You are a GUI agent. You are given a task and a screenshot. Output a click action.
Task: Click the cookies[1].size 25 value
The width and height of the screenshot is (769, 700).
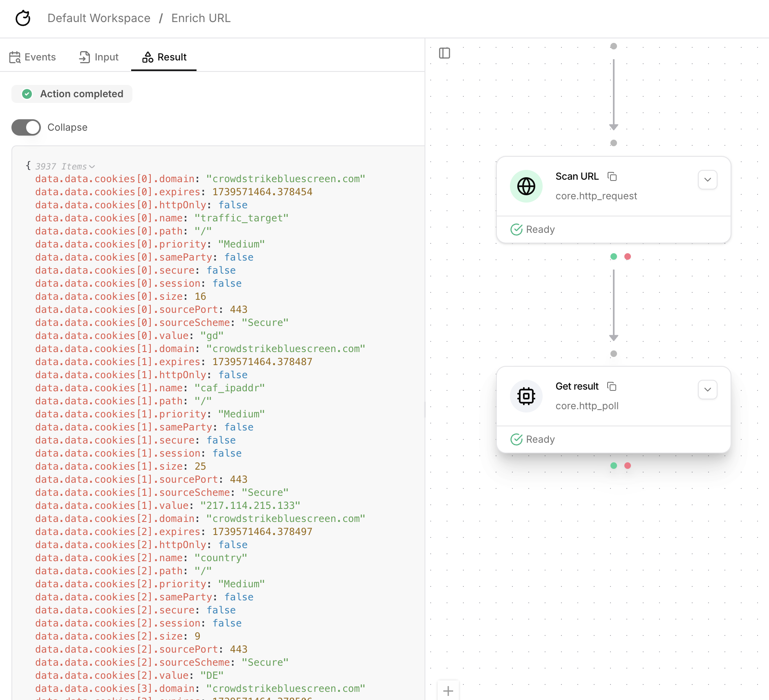(200, 466)
